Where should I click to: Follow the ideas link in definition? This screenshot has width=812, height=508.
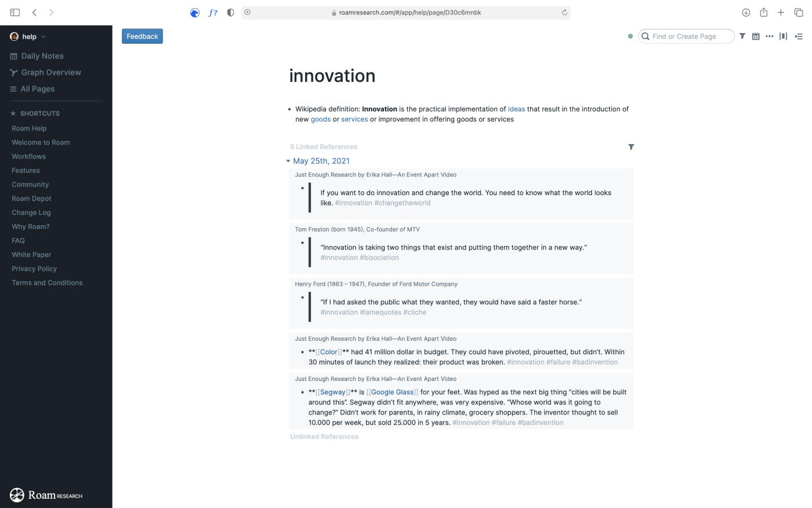tap(516, 109)
